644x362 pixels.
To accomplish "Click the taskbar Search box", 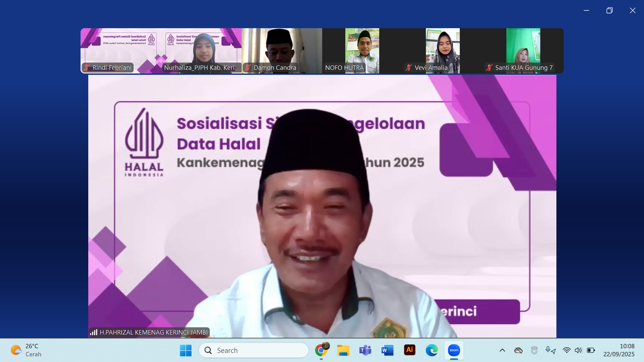I will point(254,350).
